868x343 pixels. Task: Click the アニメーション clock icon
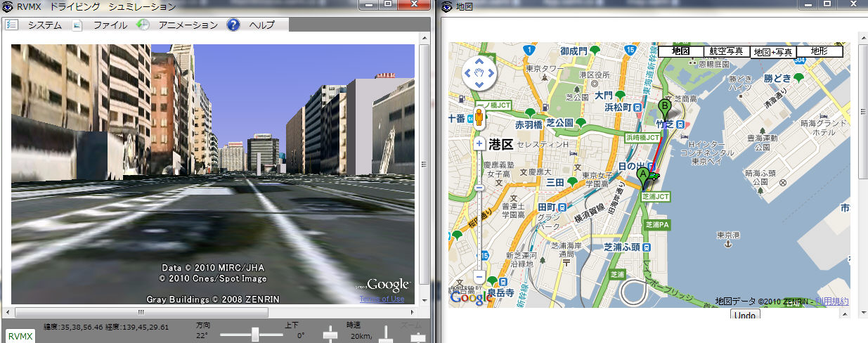tap(143, 25)
